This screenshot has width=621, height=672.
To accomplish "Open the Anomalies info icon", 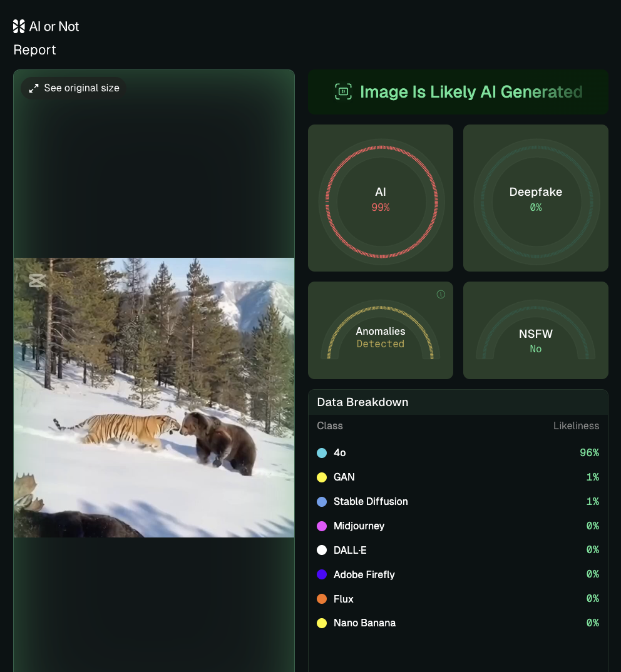I will click(441, 295).
